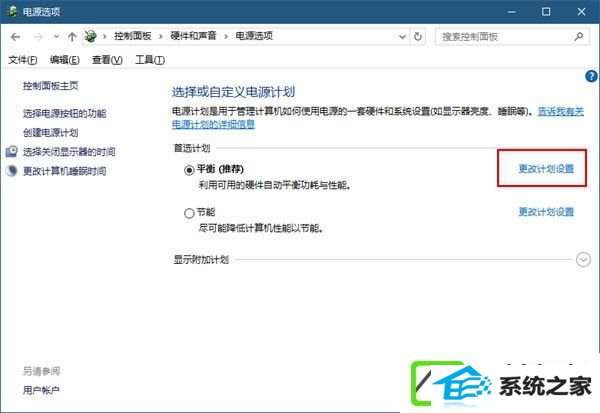Screen dimensions: 600x413
Task: Open the 工具(T) menu
Action: point(150,60)
